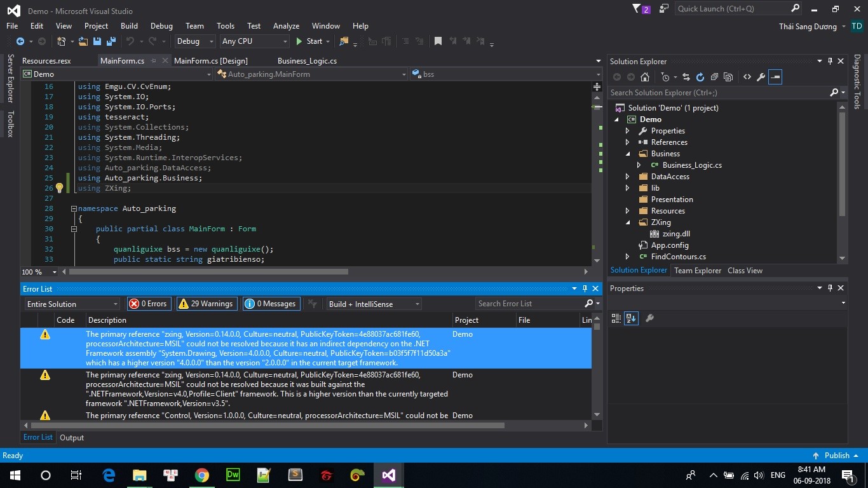
Task: Click the Show All Files icon
Action: click(728, 77)
